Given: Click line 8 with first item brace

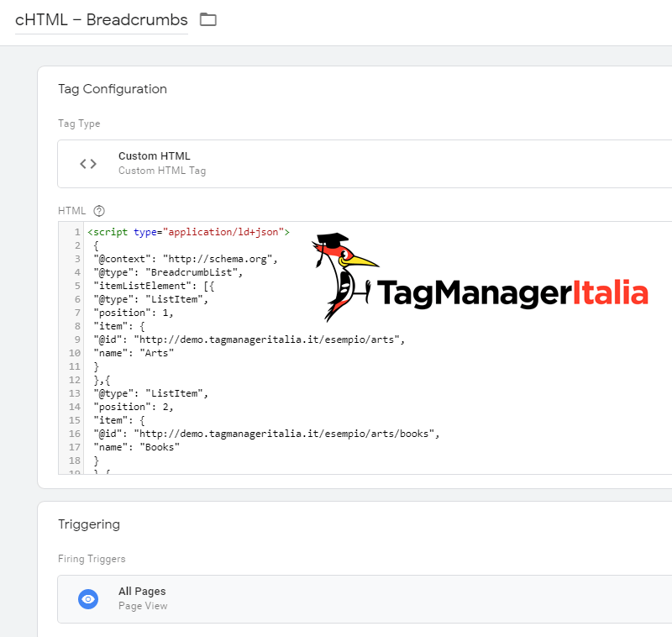Looking at the screenshot, I should 119,326.
